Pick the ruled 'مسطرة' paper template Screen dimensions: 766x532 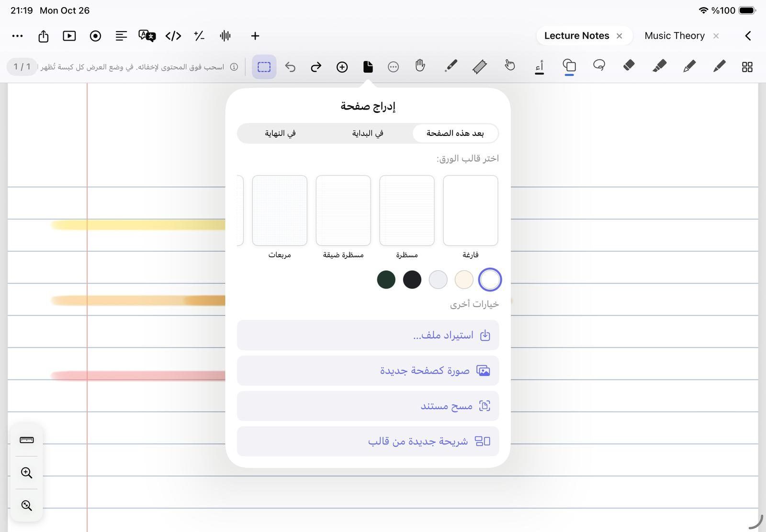407,211
